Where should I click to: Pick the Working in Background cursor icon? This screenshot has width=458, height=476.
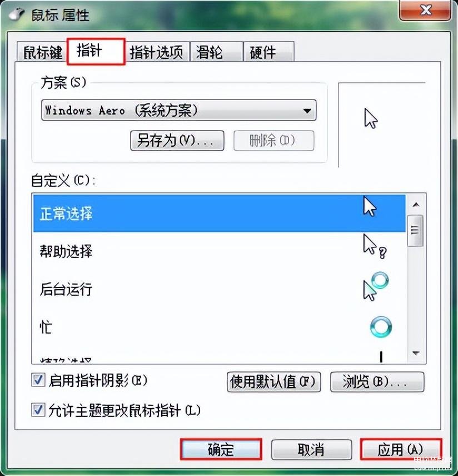pos(376,286)
